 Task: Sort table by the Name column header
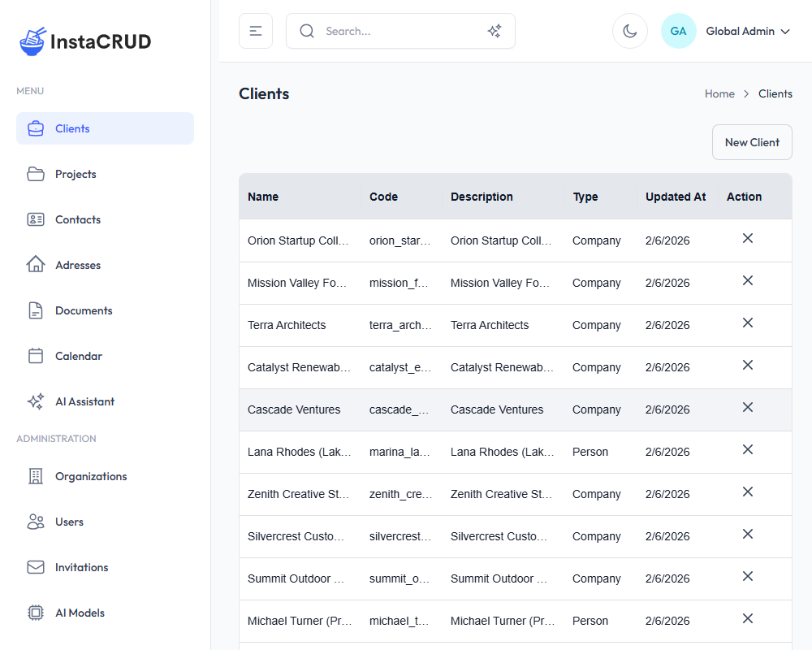(263, 197)
